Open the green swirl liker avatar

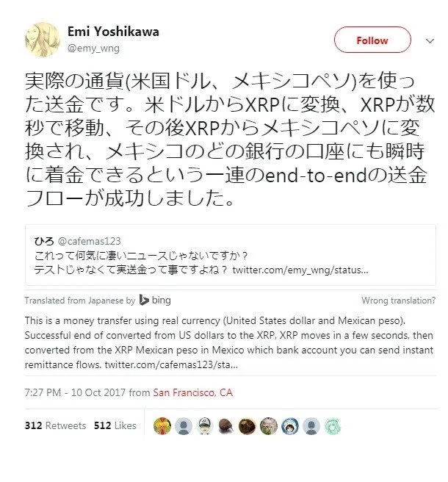(x=333, y=426)
